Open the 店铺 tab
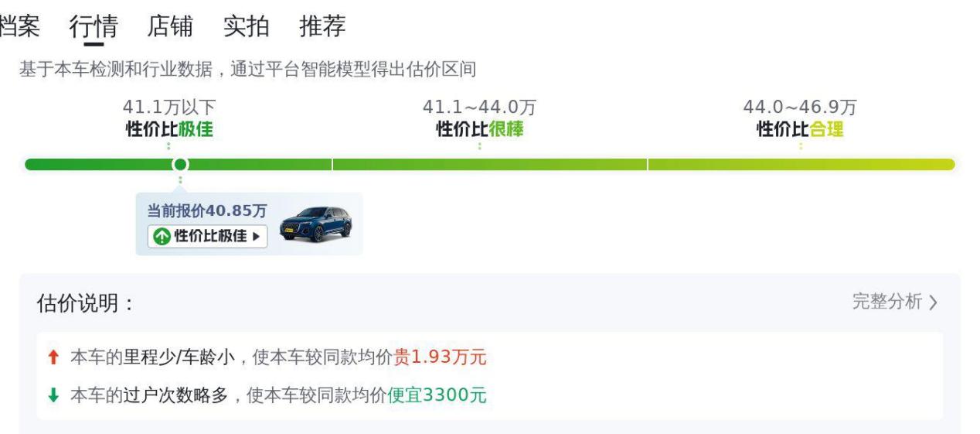Viewport: 980px width, 434px height. [x=170, y=26]
